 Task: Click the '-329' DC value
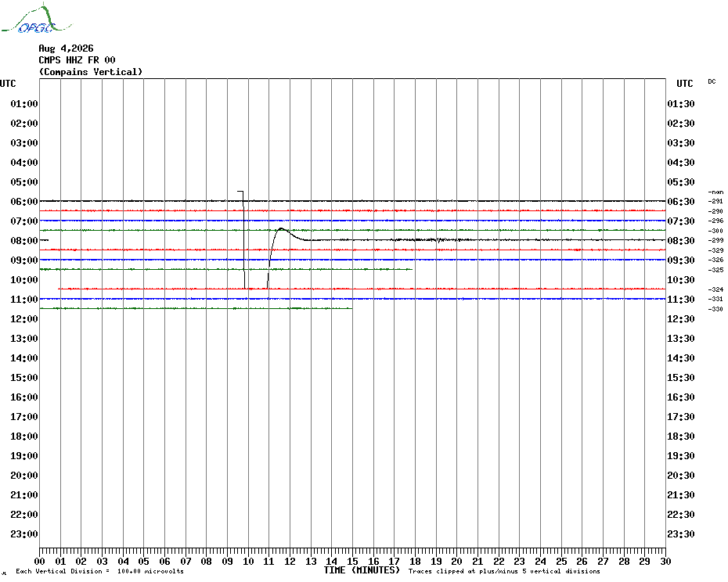pos(715,250)
